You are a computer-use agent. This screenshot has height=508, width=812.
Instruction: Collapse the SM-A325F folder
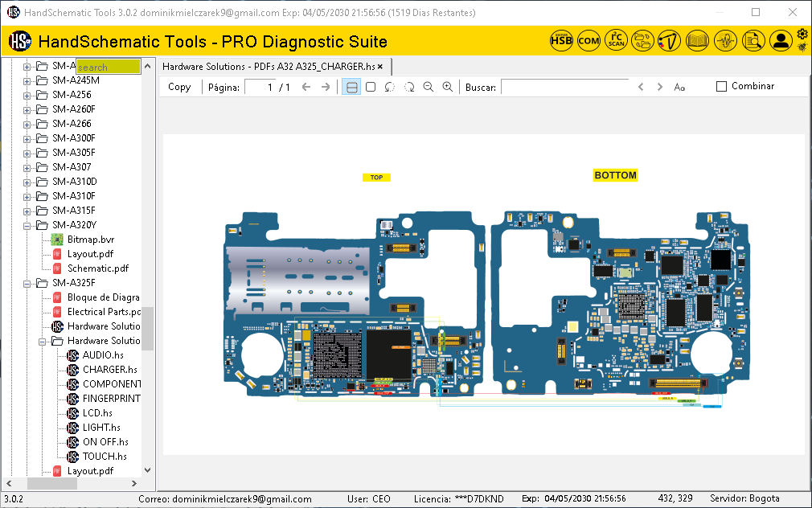coord(27,284)
